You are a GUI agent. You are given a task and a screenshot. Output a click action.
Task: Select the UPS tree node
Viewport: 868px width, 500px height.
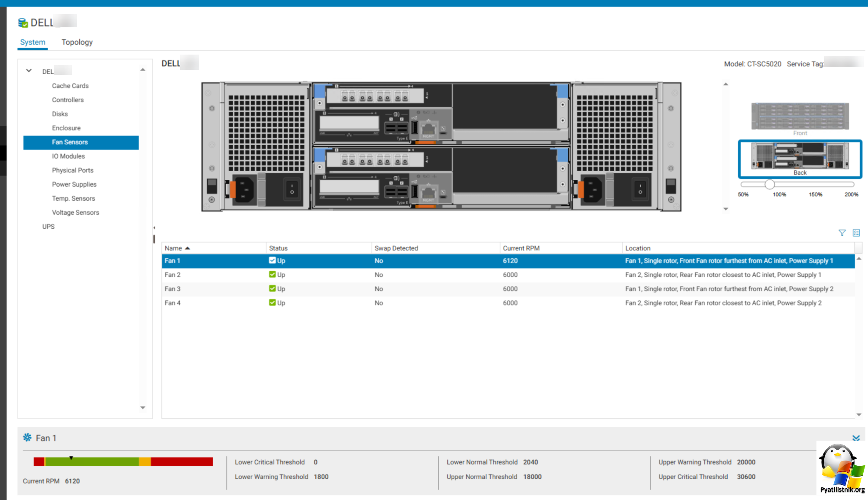coord(49,227)
